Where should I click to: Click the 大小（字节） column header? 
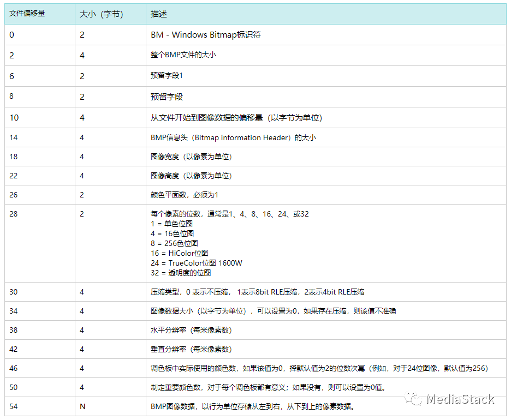pos(102,14)
